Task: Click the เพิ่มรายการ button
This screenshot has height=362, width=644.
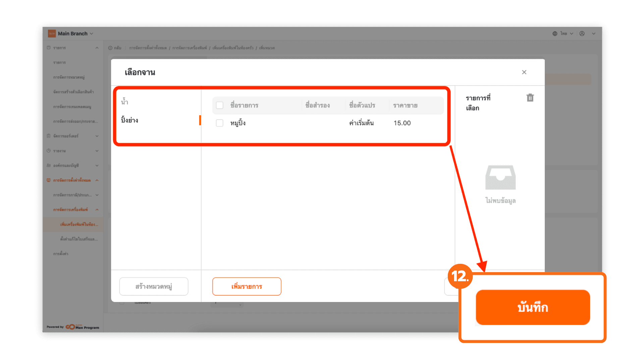Action: point(247,287)
